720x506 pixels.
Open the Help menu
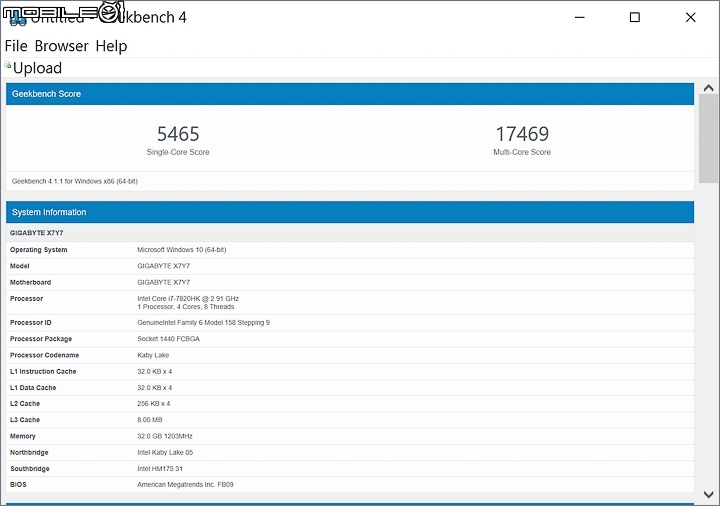[x=111, y=46]
